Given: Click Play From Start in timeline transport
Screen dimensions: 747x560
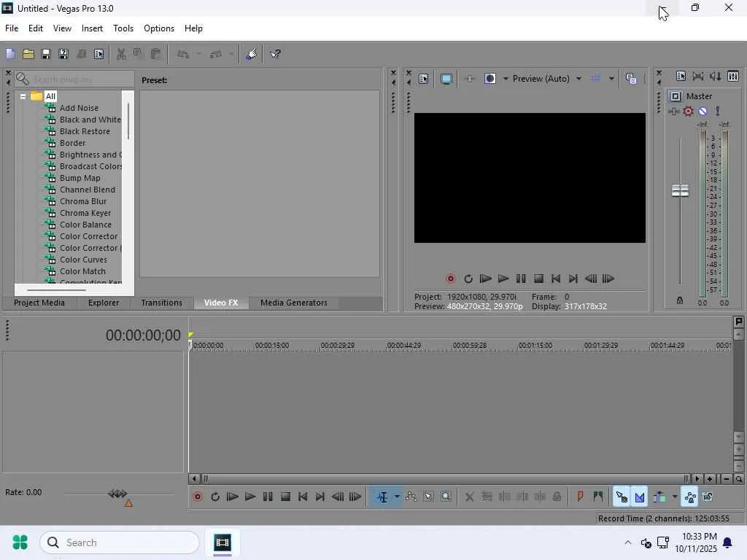Looking at the screenshot, I should click(x=233, y=497).
